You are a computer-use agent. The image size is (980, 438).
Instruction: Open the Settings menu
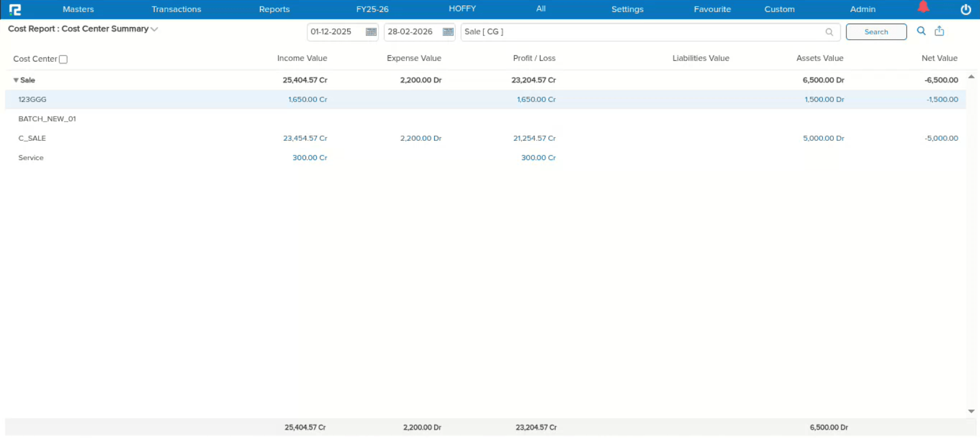click(x=627, y=9)
